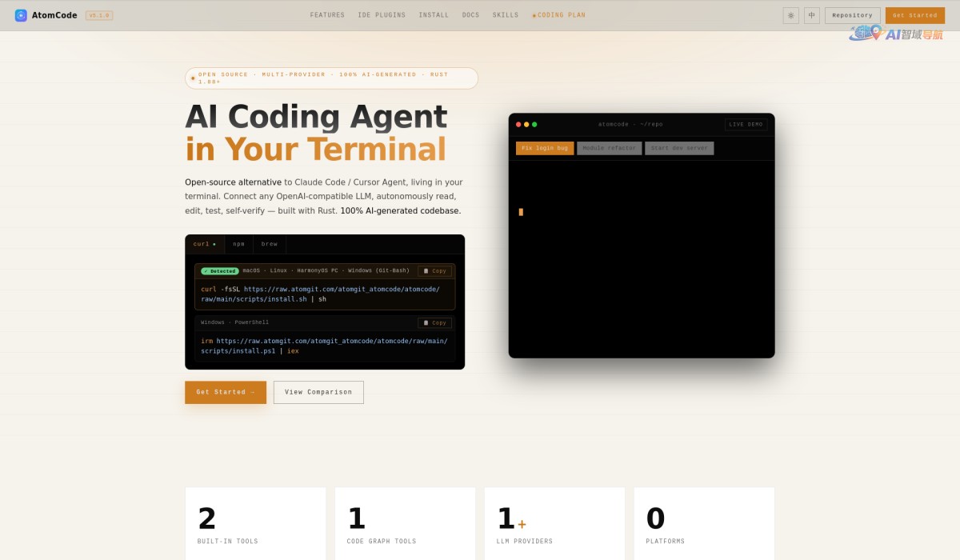This screenshot has height=560, width=960.
Task: Click the header Get Started button
Action: (914, 15)
